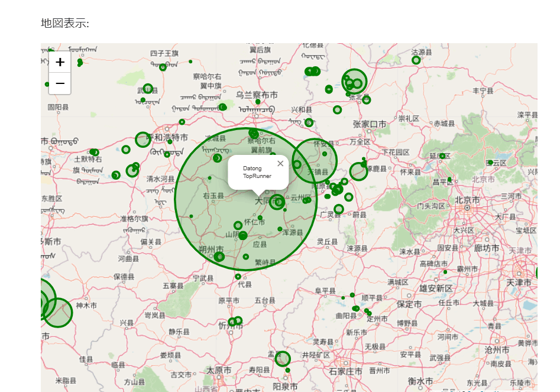The width and height of the screenshot is (560, 392).
Task: Zoom out with the minus button
Action: coord(60,83)
